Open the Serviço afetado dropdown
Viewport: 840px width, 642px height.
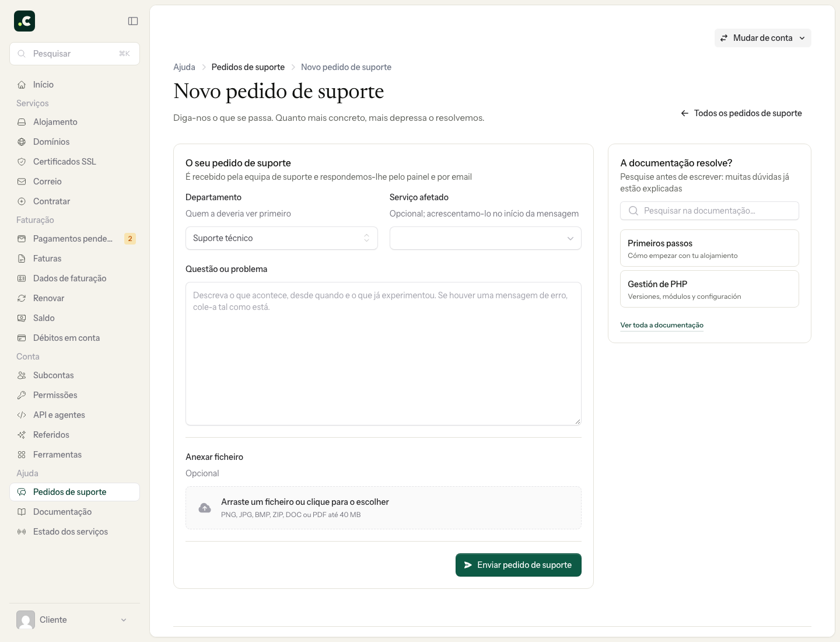[485, 238]
